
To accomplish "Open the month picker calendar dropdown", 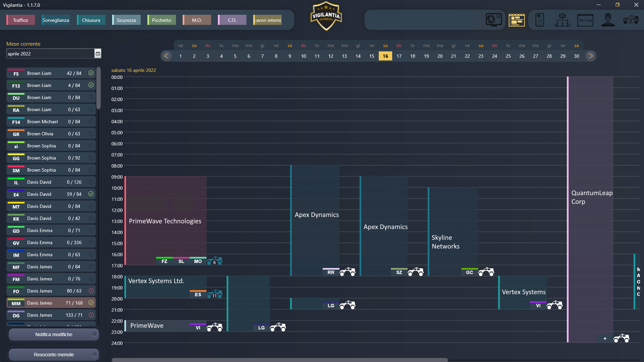I will click(x=98, y=53).
